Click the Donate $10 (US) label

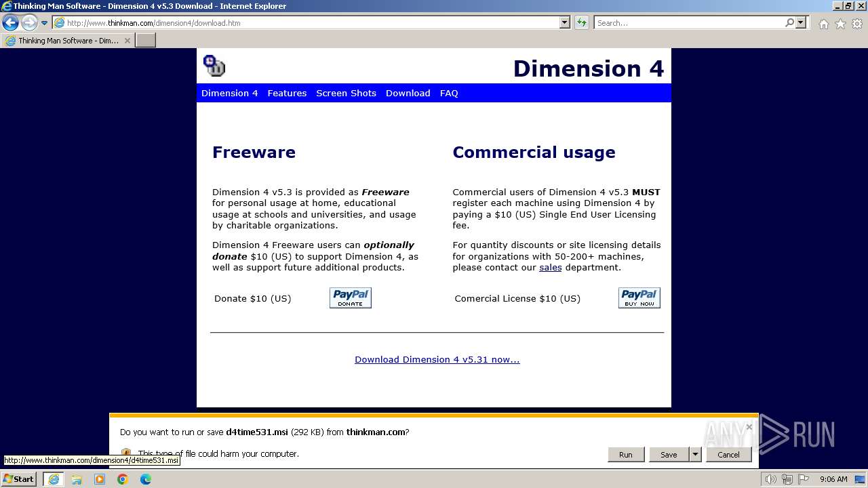click(x=252, y=298)
